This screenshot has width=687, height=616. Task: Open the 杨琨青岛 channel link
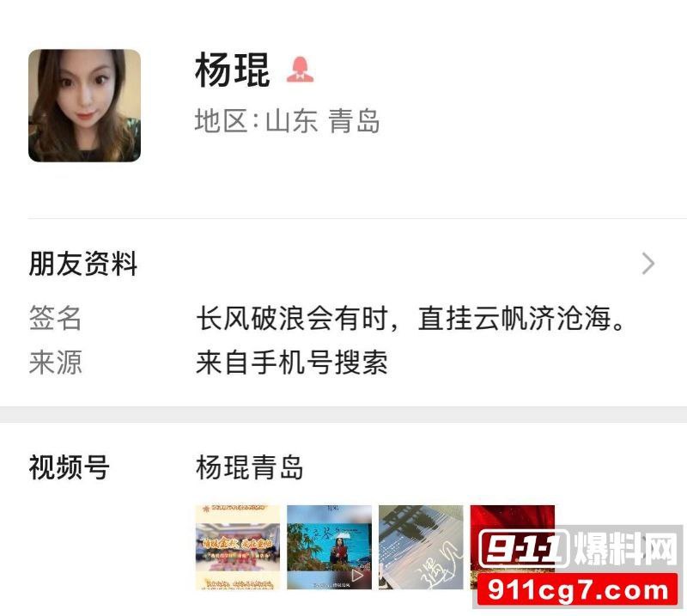(x=250, y=467)
